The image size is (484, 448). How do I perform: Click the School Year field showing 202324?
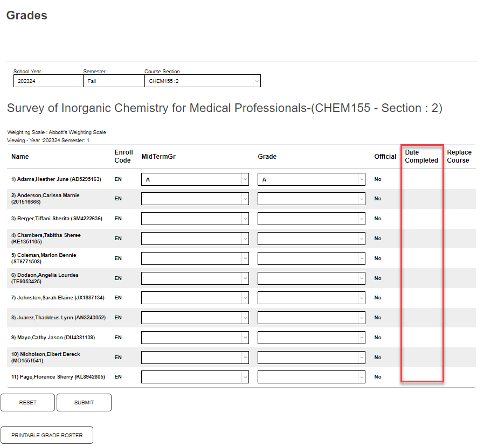pyautogui.click(x=47, y=80)
